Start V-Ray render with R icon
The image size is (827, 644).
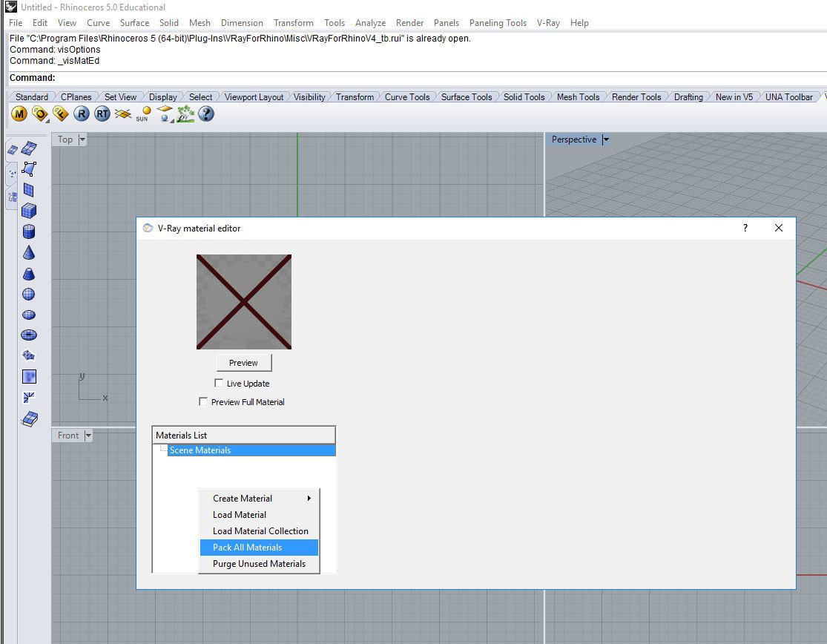(x=82, y=114)
